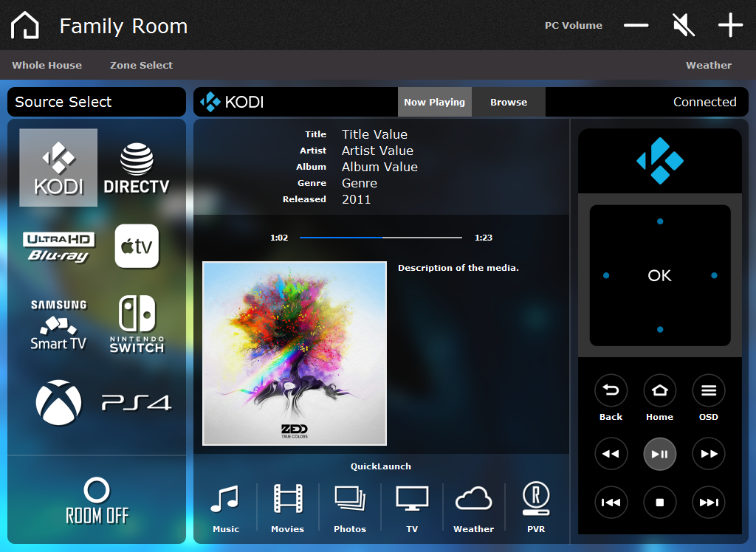The width and height of the screenshot is (756, 552).
Task: Decrease PC volume with minus icon
Action: pyautogui.click(x=636, y=25)
